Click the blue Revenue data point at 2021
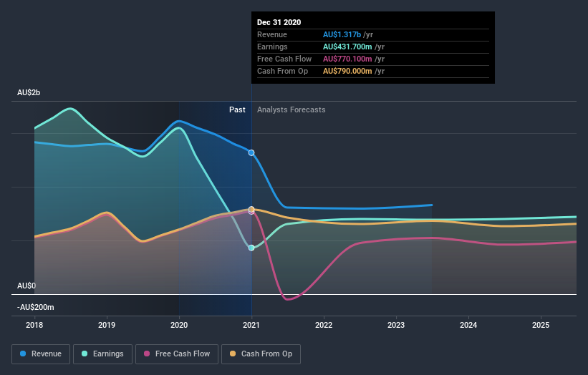588x375 pixels. [251, 152]
